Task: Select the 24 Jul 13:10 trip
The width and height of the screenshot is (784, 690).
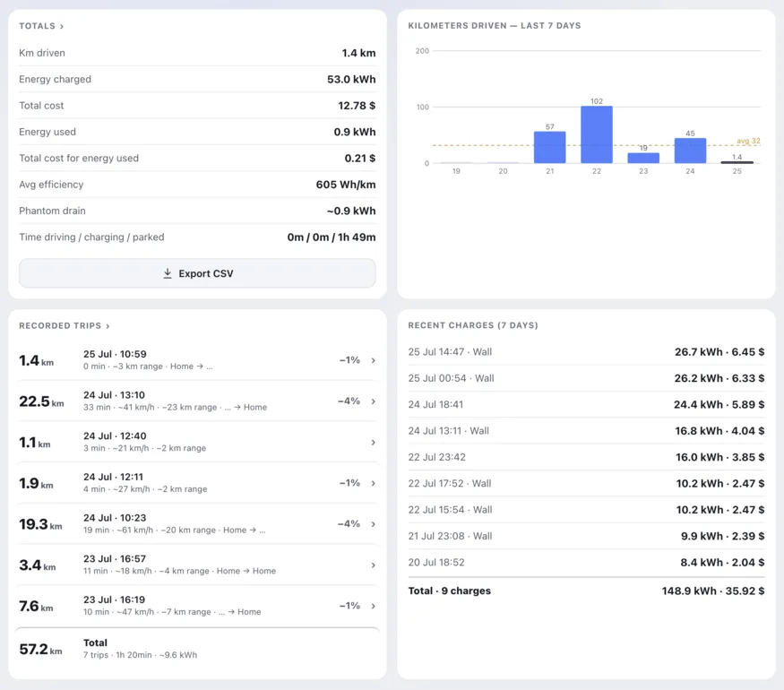Action: click(197, 401)
